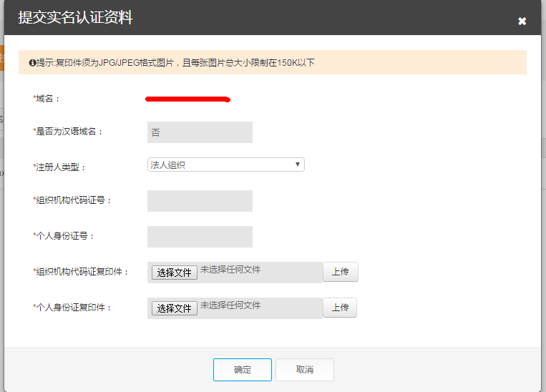Image resolution: width=546 pixels, height=392 pixels.
Task: Click the 是否为汉语域名 field showing 否
Action: coord(200,132)
